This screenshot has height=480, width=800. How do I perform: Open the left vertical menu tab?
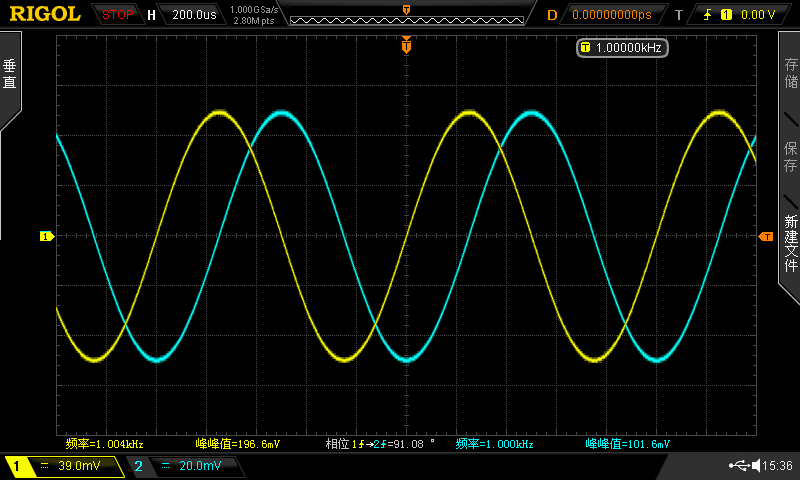click(10, 74)
